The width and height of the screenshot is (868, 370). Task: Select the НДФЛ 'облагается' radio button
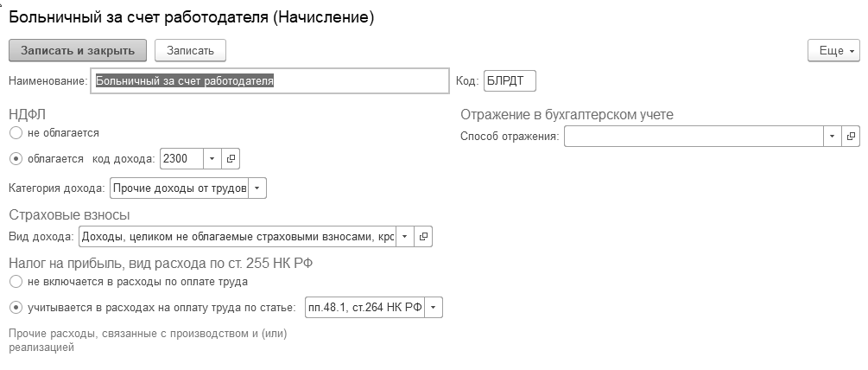pos(16,159)
